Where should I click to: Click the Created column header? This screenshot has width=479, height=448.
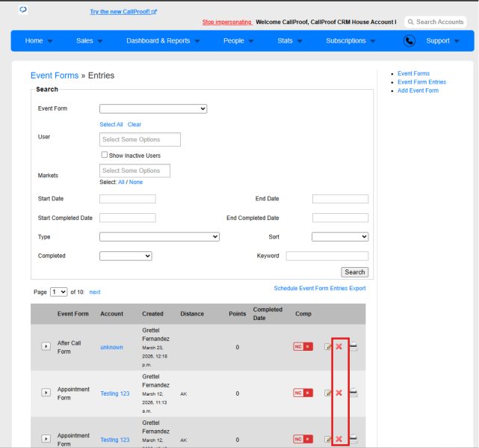click(x=152, y=314)
